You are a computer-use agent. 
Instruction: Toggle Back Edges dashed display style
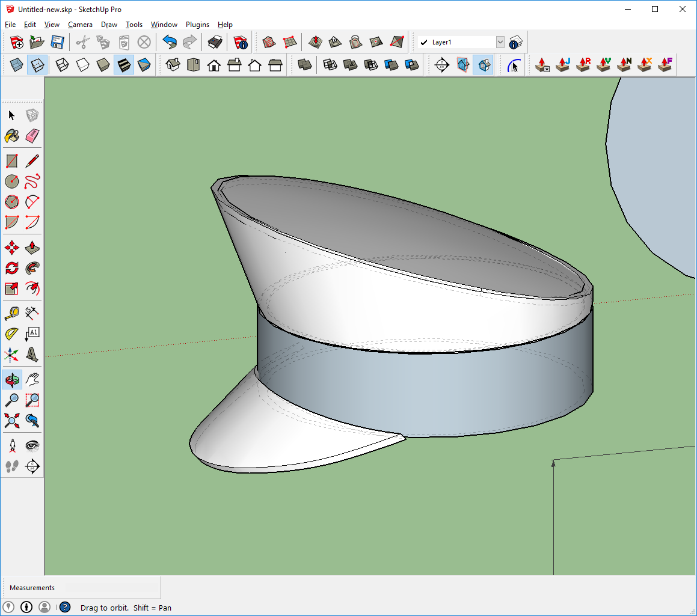37,64
